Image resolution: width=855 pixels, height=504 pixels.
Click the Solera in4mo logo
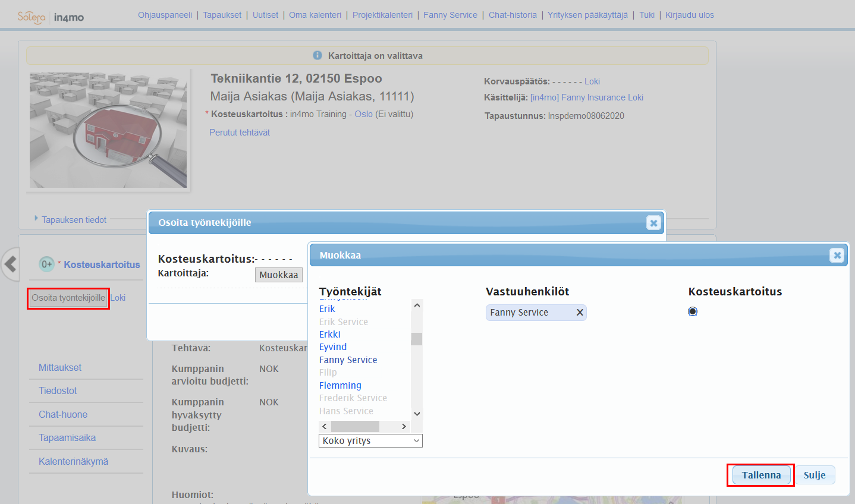pos(51,17)
